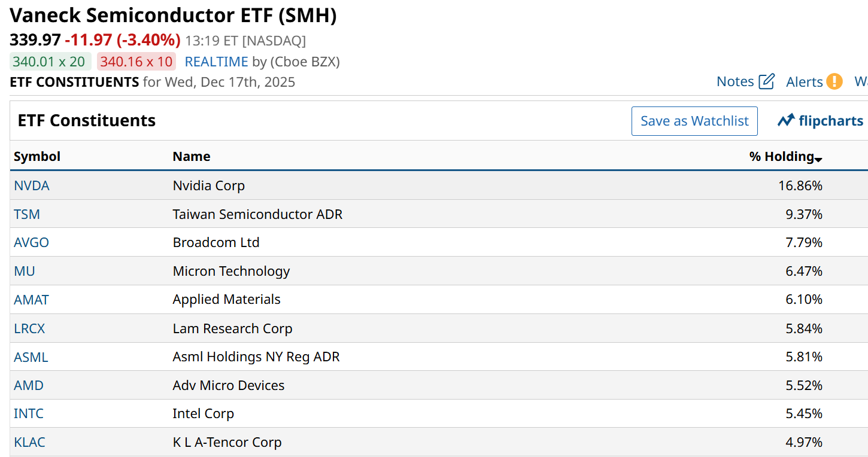Sort by Symbol column header
The width and height of the screenshot is (868, 457).
[37, 157]
